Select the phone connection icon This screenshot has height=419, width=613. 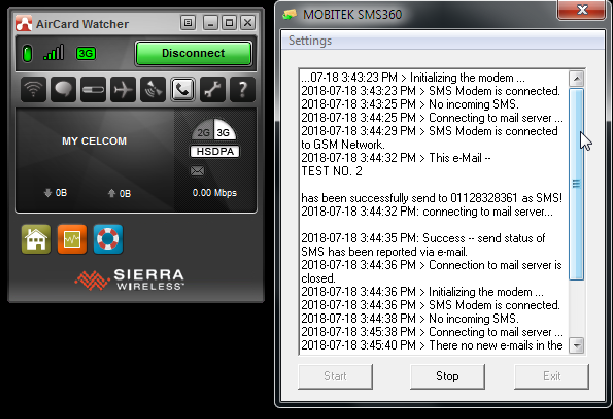tap(183, 90)
